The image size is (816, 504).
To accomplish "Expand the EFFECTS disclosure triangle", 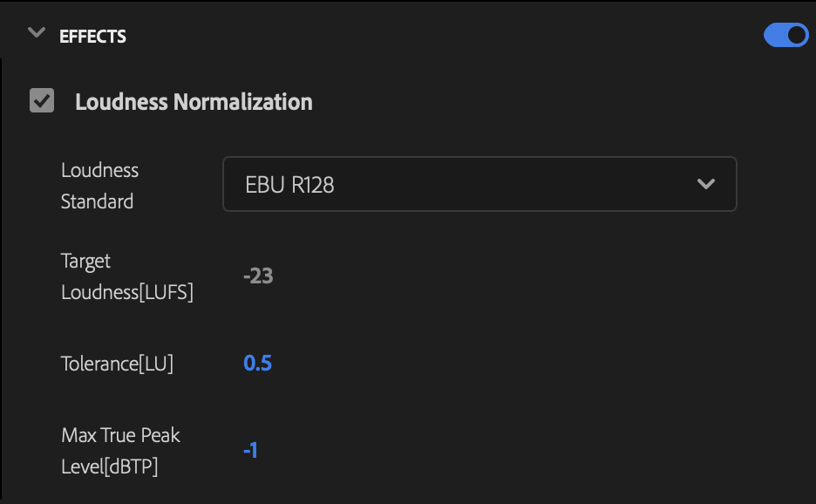I will (x=35, y=31).
